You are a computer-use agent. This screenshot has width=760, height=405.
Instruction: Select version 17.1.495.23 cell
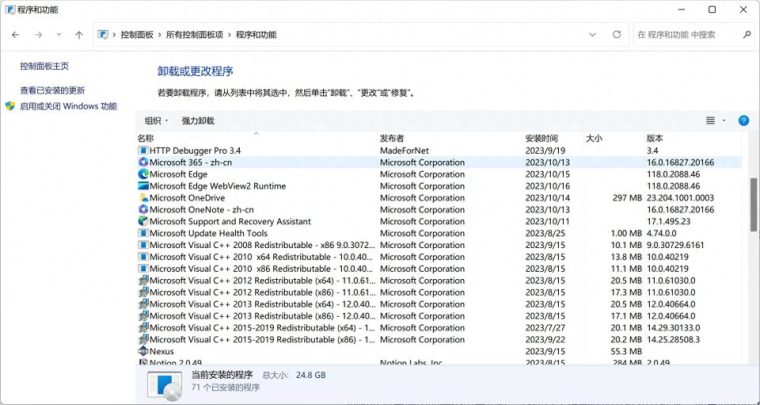[668, 221]
